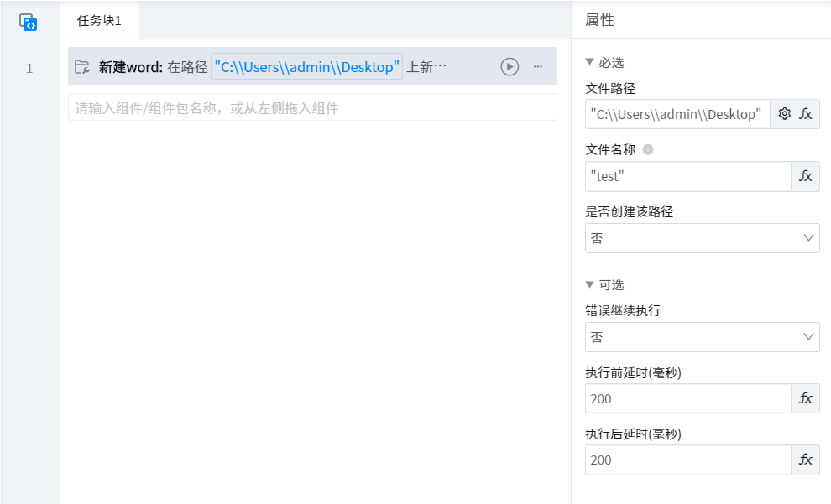Collapse the 必选 section

click(590, 63)
